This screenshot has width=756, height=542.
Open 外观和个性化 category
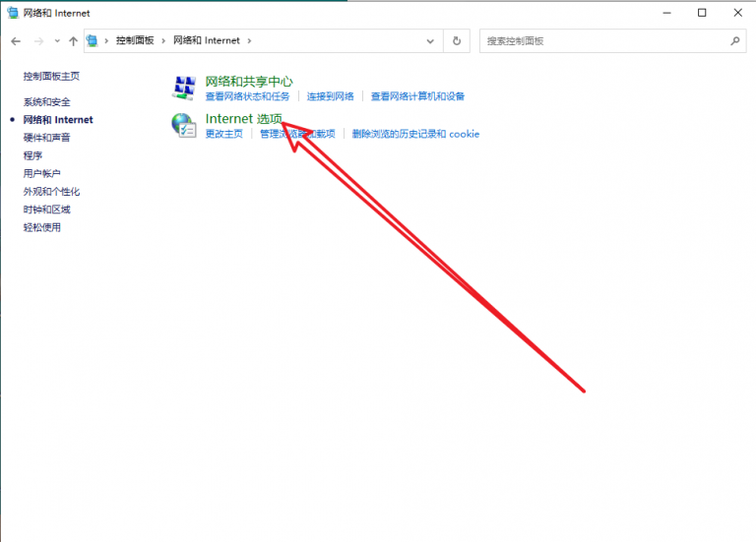[51, 192]
